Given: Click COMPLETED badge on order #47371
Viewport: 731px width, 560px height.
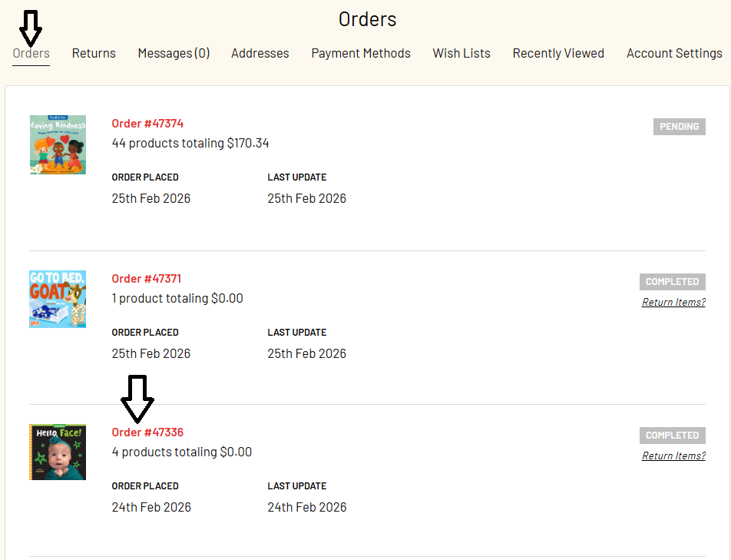Looking at the screenshot, I should (x=673, y=282).
